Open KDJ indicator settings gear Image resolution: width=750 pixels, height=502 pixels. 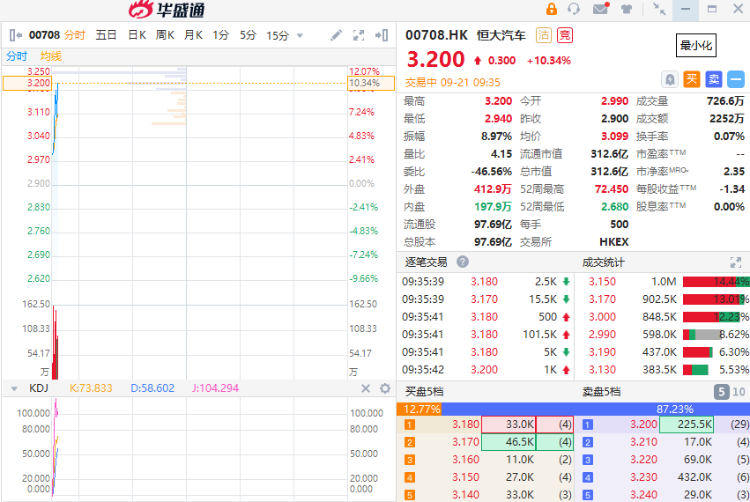click(x=385, y=388)
